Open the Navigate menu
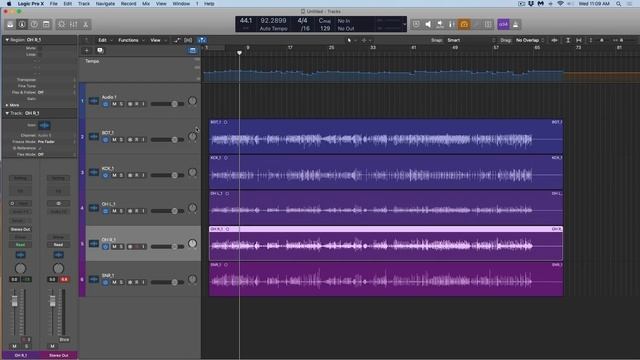Viewport: 640px width, 360px height. click(x=105, y=4)
